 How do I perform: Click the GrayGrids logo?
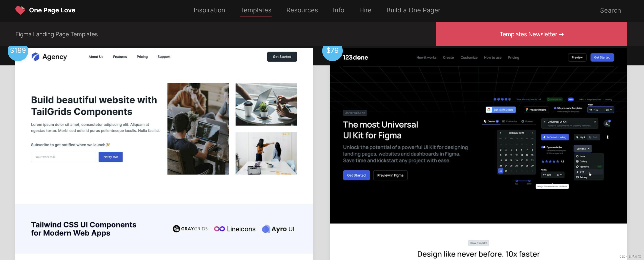pyautogui.click(x=190, y=229)
